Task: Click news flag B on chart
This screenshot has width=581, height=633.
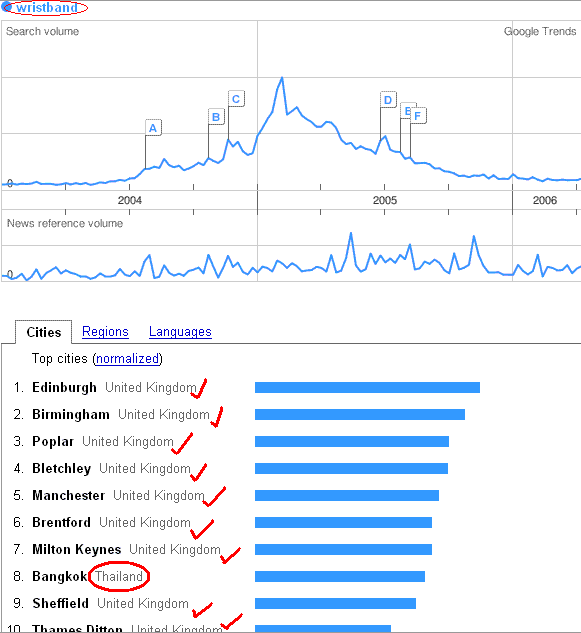Action: (x=216, y=117)
